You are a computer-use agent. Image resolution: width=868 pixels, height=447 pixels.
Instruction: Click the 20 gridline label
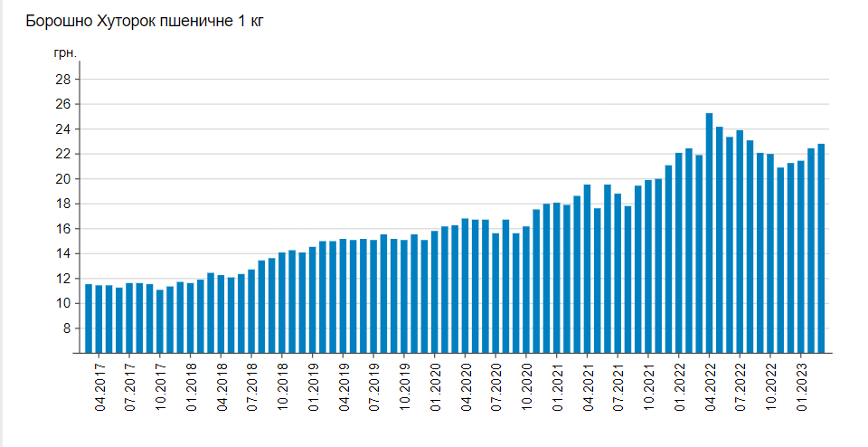[x=63, y=179]
